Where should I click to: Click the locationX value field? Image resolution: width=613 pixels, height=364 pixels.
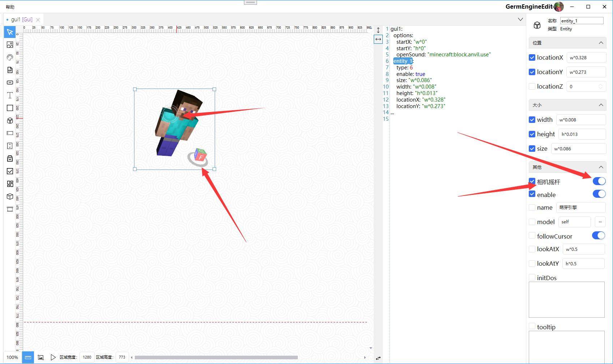tap(586, 57)
